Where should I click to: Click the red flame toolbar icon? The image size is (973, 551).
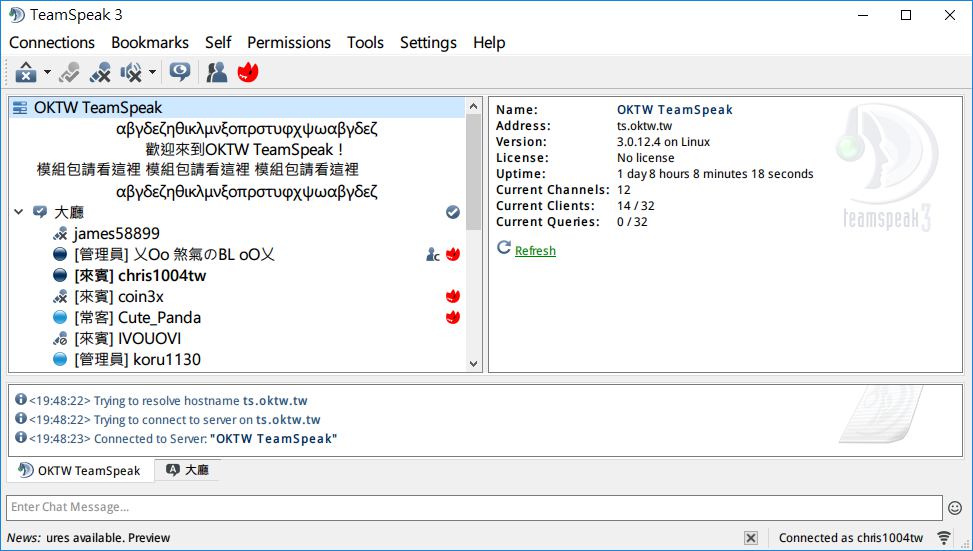tap(247, 72)
